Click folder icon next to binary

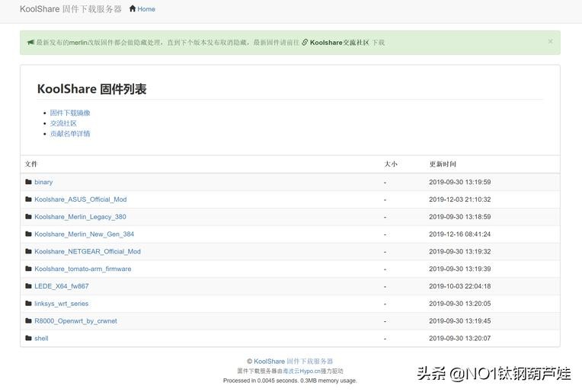[29, 182]
